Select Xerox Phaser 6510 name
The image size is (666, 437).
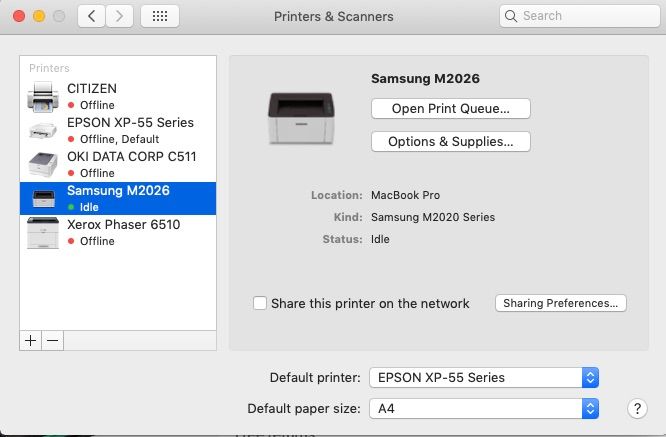(x=124, y=224)
